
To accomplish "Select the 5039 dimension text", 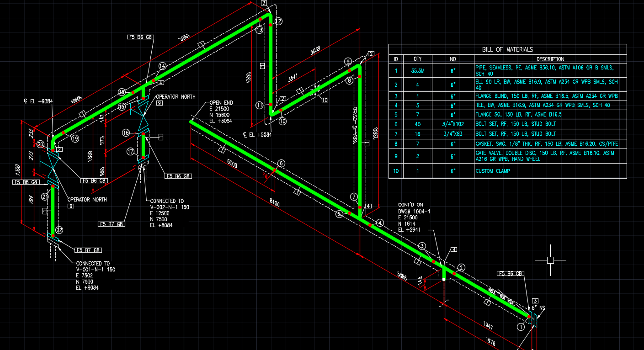I will click(316, 50).
